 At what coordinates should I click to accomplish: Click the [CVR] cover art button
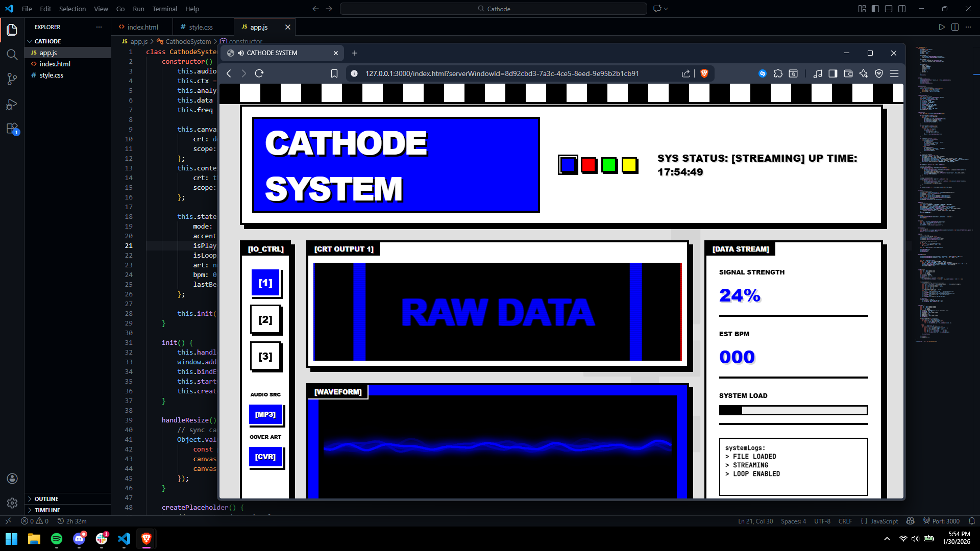(x=265, y=457)
